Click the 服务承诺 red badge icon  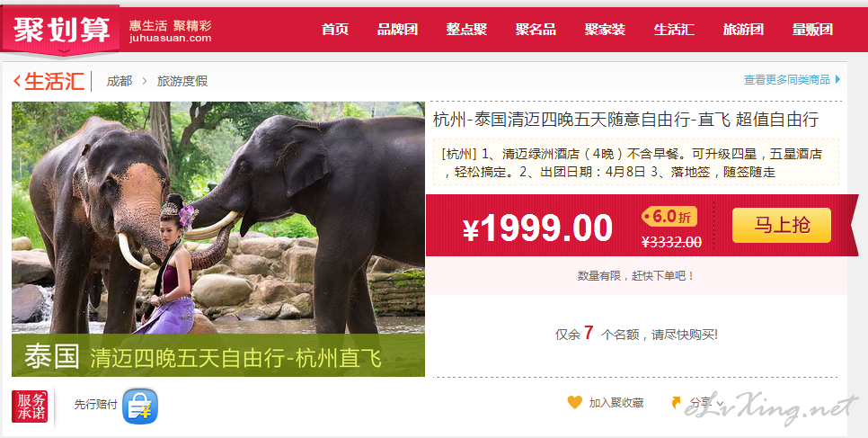pyautogui.click(x=30, y=407)
